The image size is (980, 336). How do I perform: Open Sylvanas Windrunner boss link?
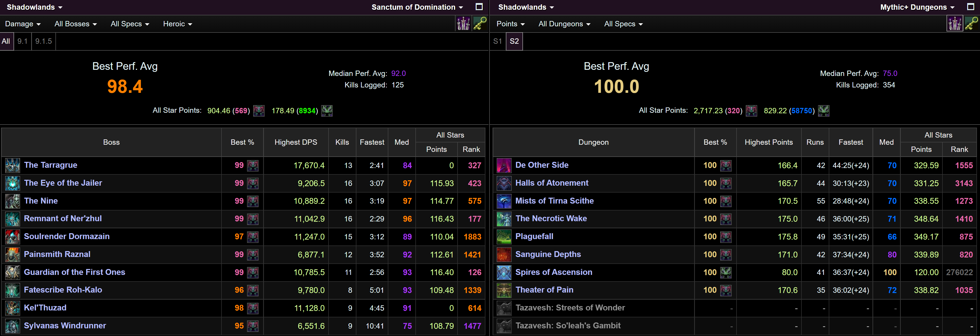[65, 326]
